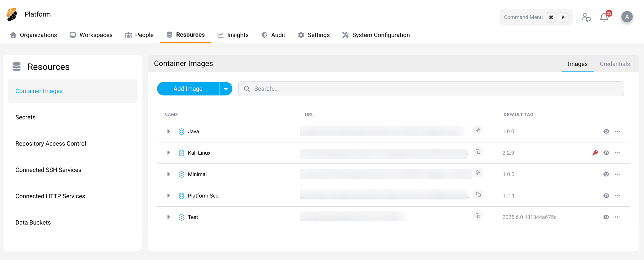
Task: Open the user avatar menu
Action: pyautogui.click(x=627, y=17)
